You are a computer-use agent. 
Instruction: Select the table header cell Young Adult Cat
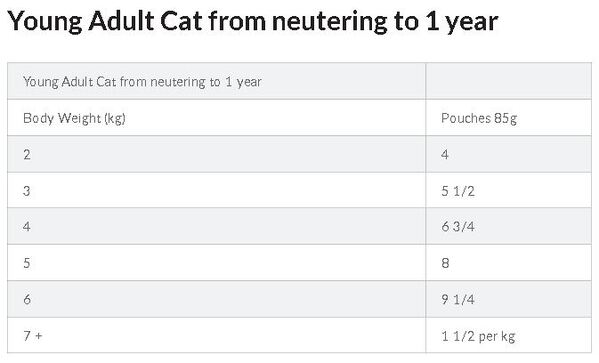click(x=216, y=81)
